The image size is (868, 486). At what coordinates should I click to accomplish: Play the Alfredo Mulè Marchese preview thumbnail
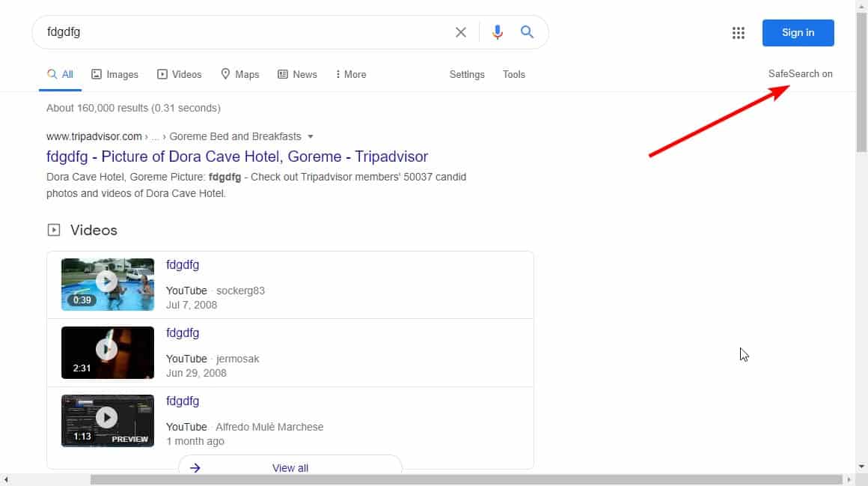tap(108, 421)
